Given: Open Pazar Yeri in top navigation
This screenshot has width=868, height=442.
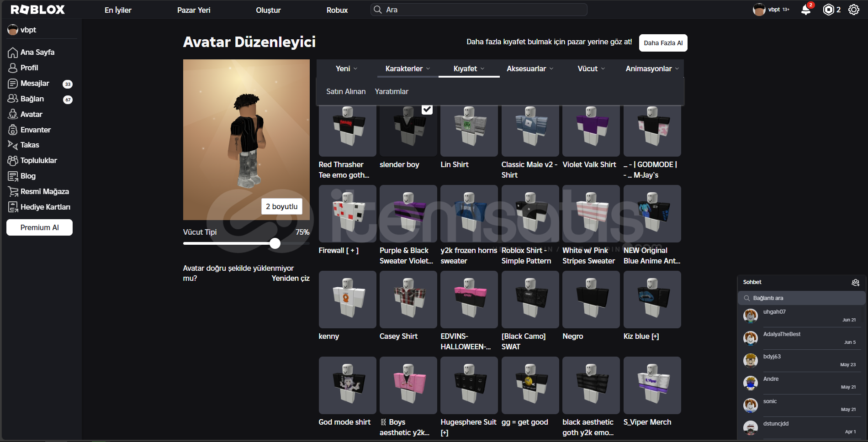Looking at the screenshot, I should (x=194, y=10).
